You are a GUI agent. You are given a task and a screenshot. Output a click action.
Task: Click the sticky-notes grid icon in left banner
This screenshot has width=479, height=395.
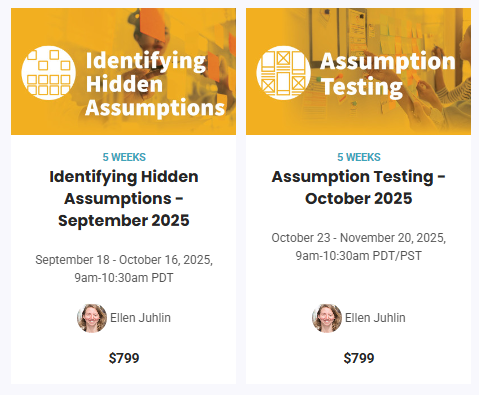(49, 73)
